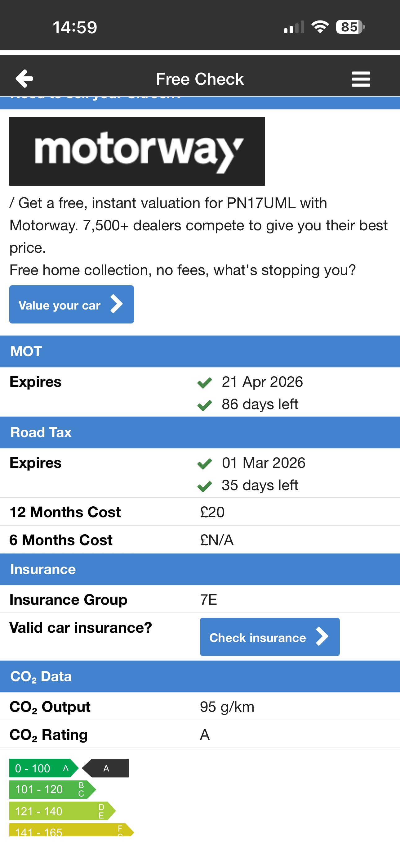This screenshot has width=400, height=868.
Task: Tap green checkmark beside 35 days left
Action: [x=204, y=486]
